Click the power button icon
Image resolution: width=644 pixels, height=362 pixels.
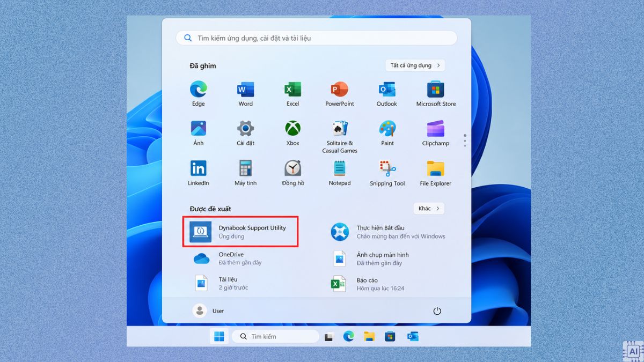coord(437,311)
